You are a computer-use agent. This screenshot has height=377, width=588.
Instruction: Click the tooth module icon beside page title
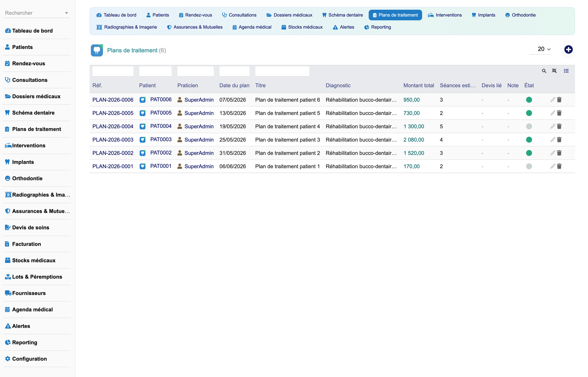[97, 50]
